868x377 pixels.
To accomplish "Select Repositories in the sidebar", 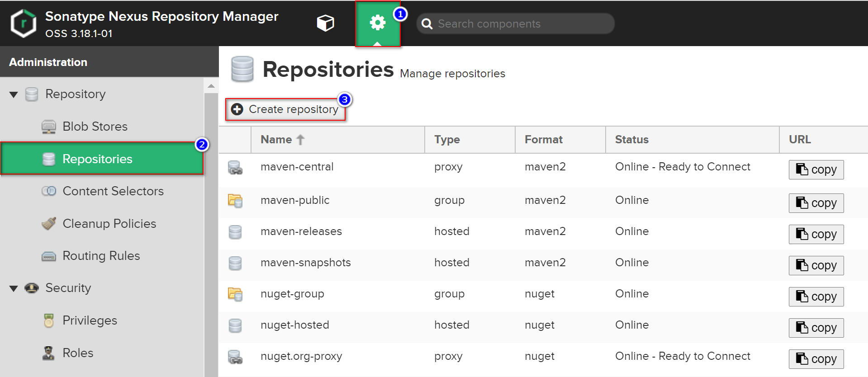I will 102,159.
